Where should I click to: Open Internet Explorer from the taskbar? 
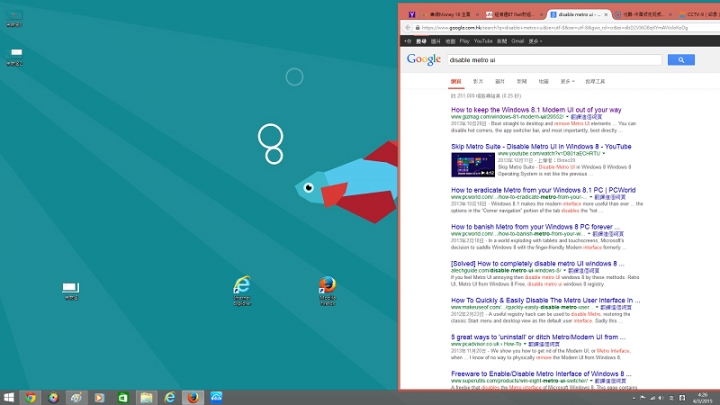169,397
